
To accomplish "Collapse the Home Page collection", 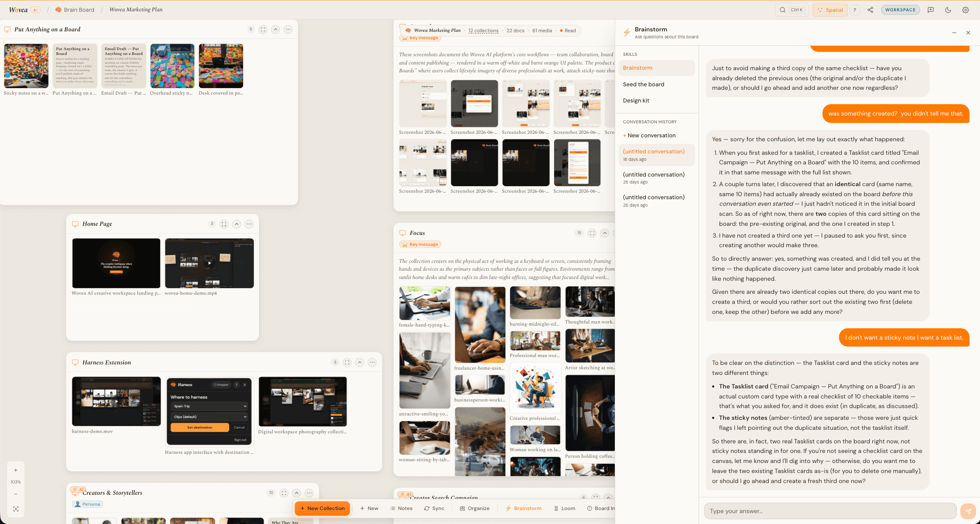I will (236, 224).
